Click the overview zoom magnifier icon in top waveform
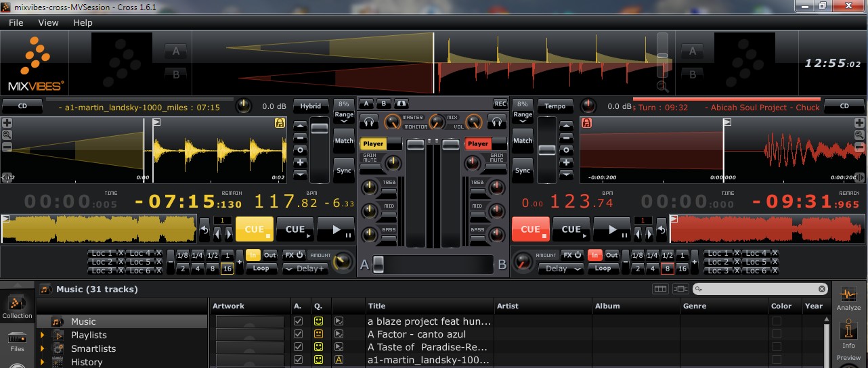This screenshot has width=868, height=368. [662, 86]
